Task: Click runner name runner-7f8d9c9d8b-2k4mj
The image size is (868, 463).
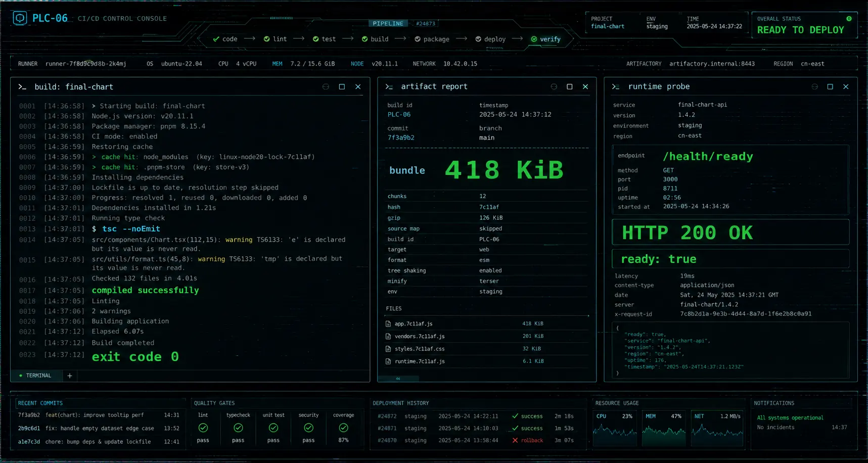Action: click(85, 64)
